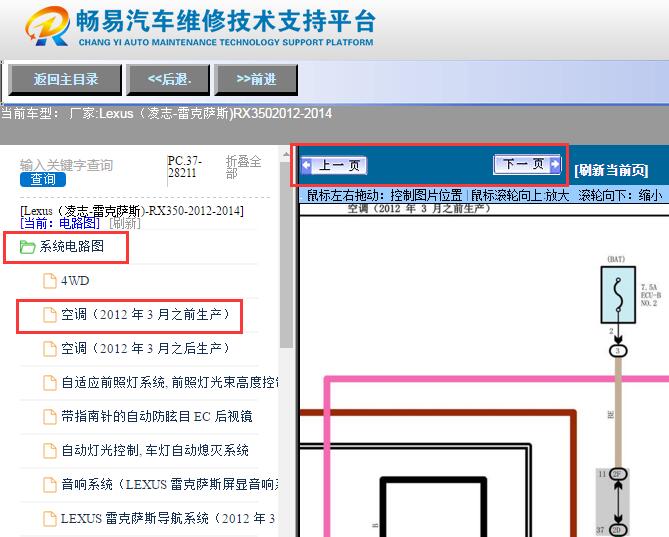Viewport: 669px width, 537px height.
Task: Click the 查询 search button
Action: point(43,180)
